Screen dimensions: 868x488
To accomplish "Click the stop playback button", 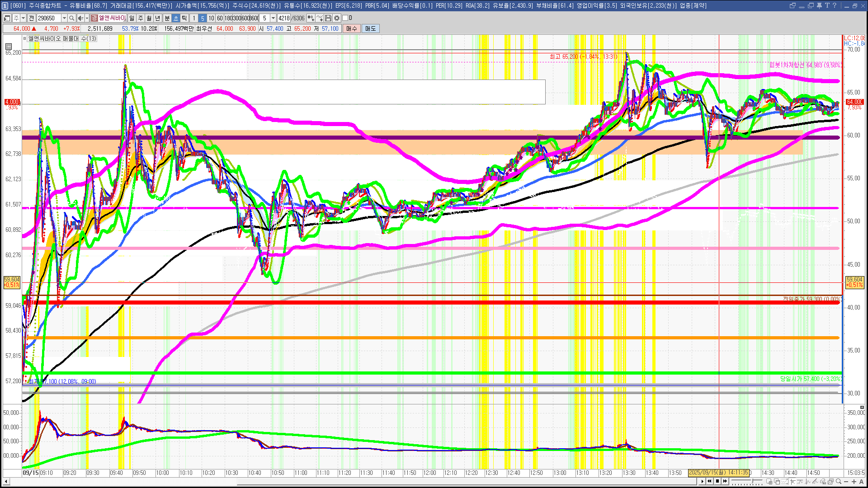I will pos(717,481).
